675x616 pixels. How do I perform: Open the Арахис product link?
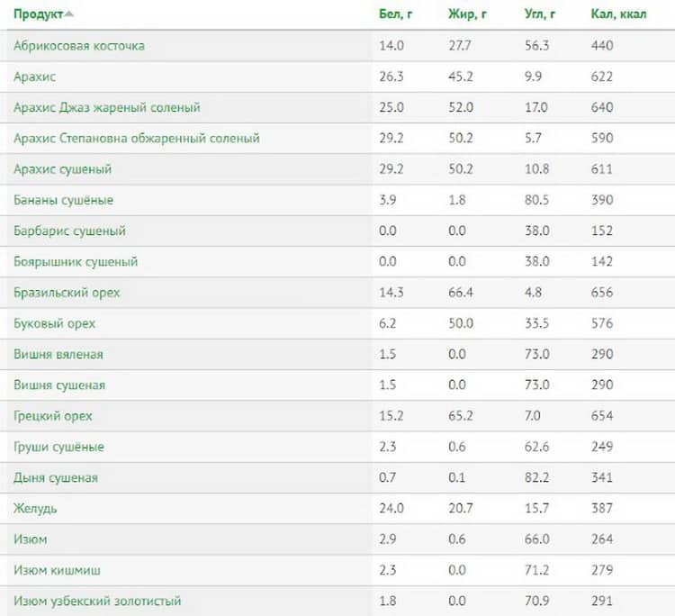coord(34,77)
